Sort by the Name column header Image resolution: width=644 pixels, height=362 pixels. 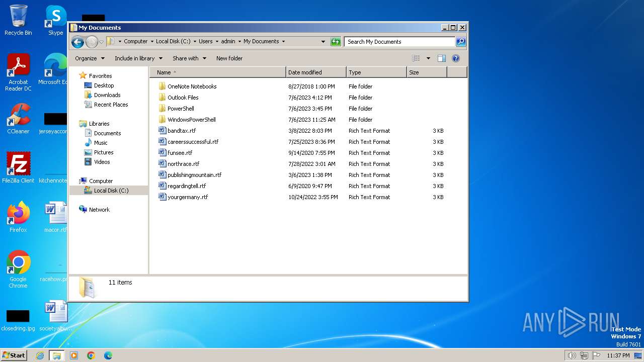click(x=217, y=72)
